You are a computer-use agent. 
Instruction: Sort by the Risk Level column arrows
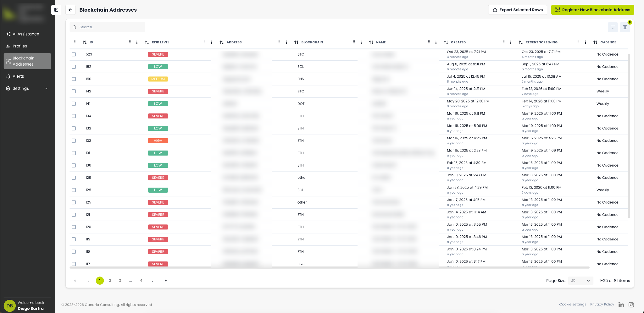click(147, 42)
